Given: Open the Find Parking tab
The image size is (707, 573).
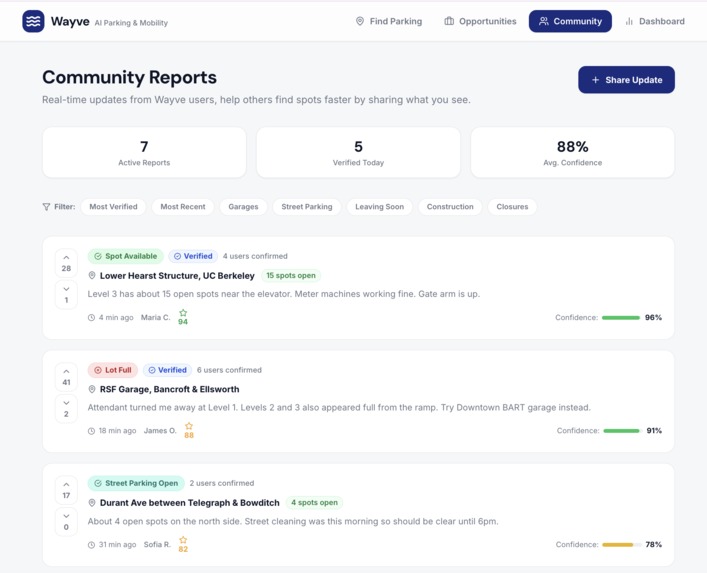Looking at the screenshot, I should click(x=389, y=21).
